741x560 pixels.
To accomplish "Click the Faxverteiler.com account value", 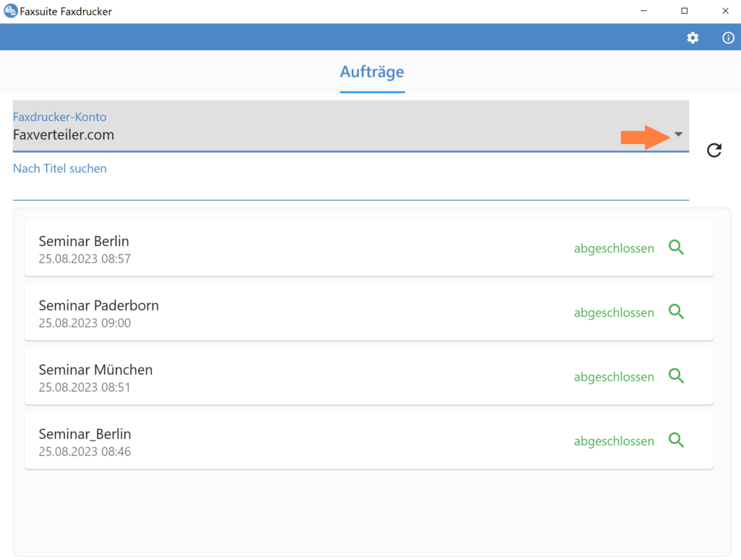I will click(x=64, y=135).
